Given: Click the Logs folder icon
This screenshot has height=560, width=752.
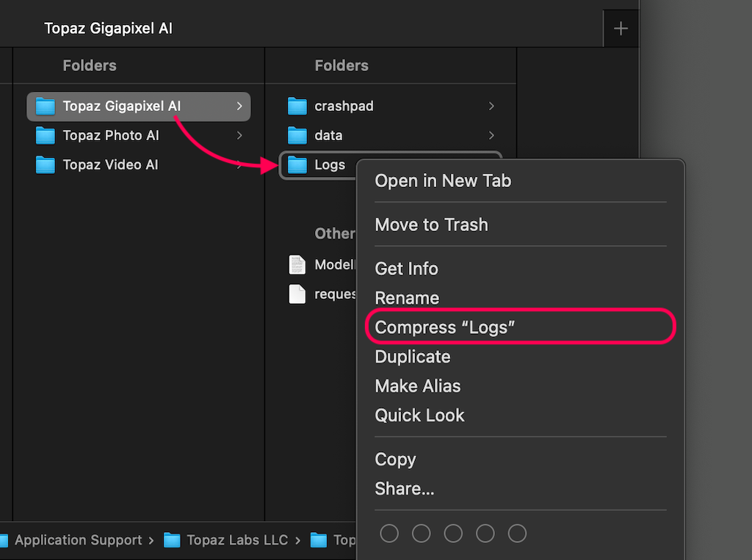Looking at the screenshot, I should [x=297, y=165].
